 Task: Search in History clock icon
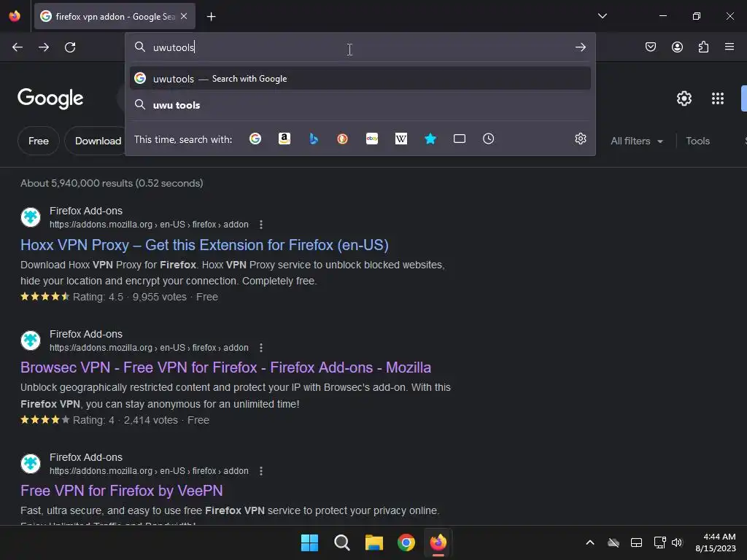(488, 139)
